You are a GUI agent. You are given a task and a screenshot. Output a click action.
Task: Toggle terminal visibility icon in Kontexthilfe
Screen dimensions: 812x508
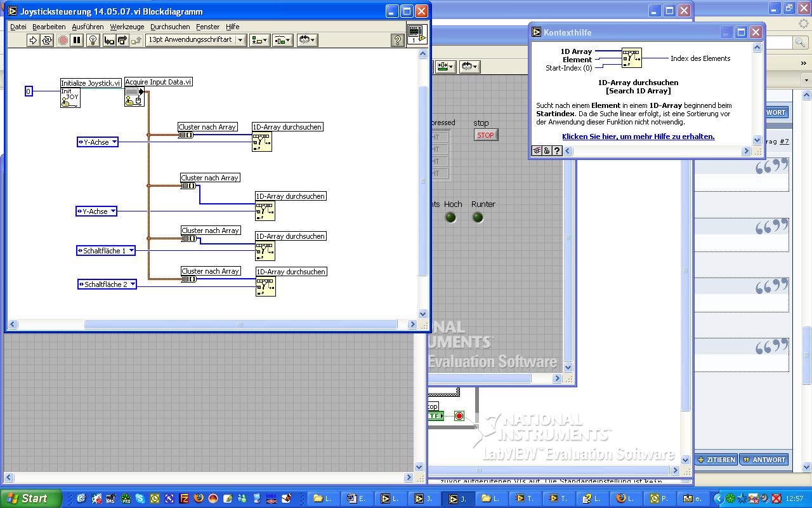(x=537, y=151)
